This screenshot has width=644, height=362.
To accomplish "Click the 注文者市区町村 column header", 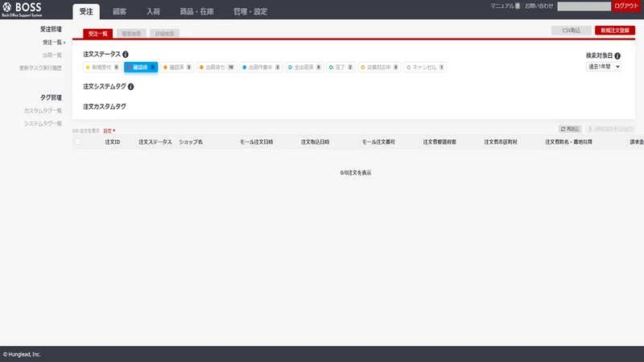I will pos(500,142).
